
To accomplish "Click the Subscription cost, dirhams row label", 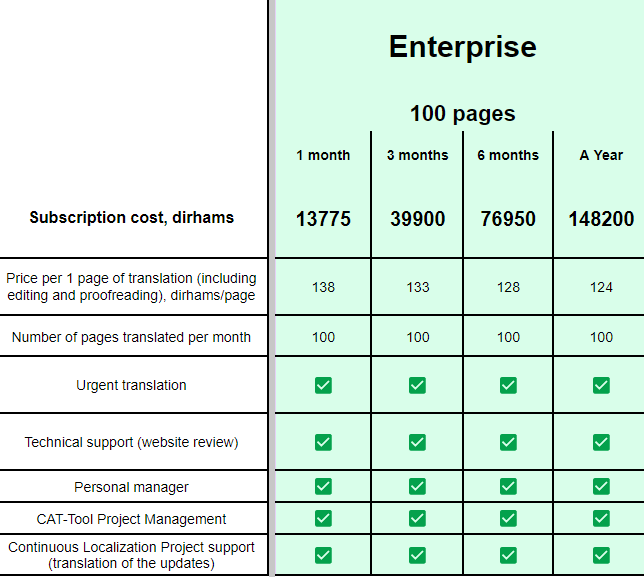I will (x=131, y=218).
